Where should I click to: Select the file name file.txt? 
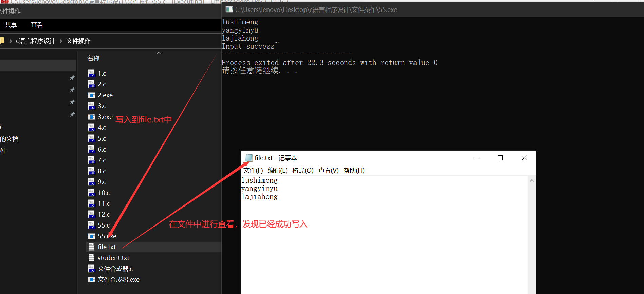[x=107, y=247]
